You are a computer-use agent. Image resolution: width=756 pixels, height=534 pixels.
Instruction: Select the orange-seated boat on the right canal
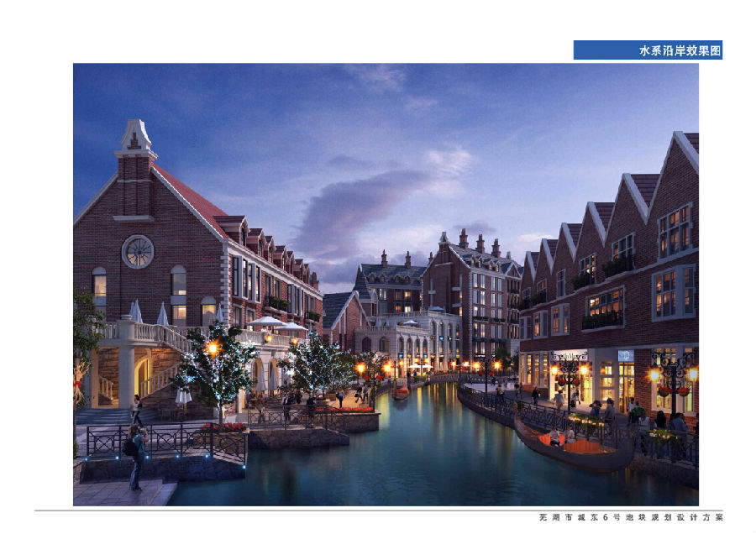click(571, 443)
